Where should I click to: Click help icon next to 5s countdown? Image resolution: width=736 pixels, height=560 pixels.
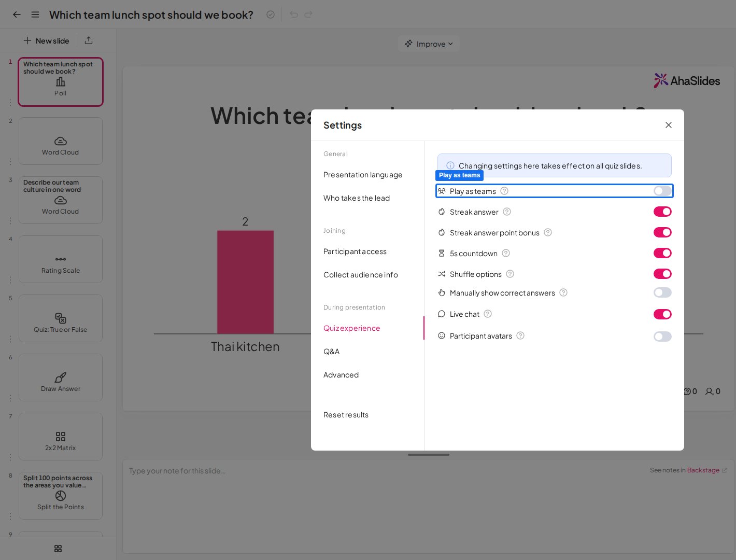click(506, 253)
